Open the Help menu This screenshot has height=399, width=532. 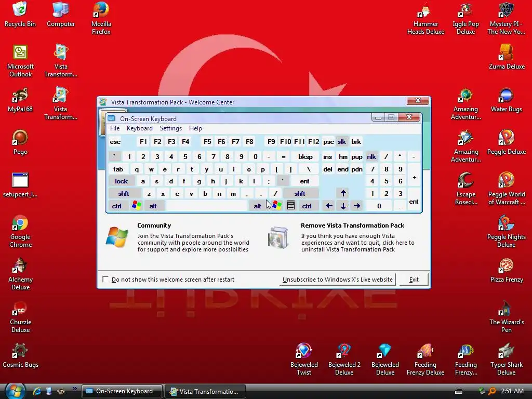(x=195, y=128)
